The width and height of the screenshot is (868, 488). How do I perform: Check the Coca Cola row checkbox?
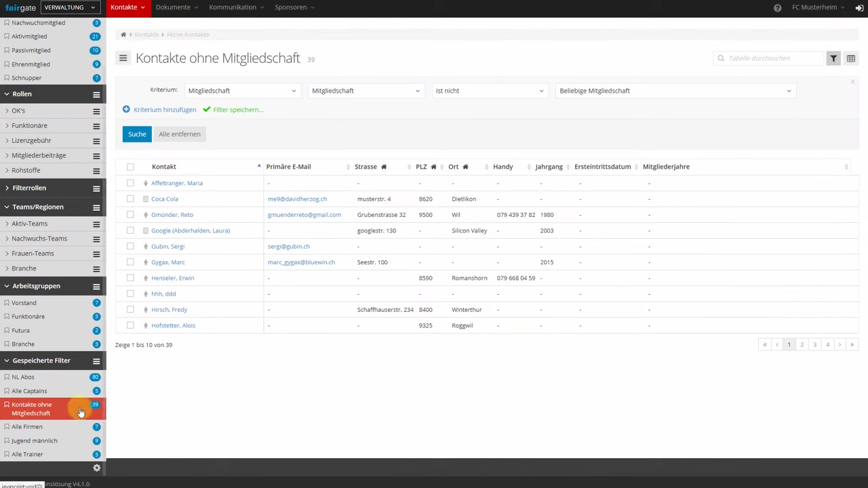130,199
